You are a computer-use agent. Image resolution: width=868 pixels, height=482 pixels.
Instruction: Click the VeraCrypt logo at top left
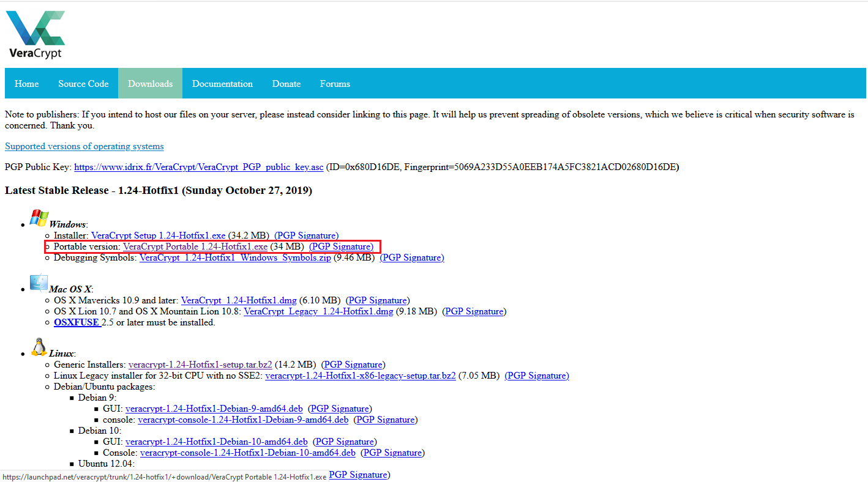pyautogui.click(x=36, y=34)
